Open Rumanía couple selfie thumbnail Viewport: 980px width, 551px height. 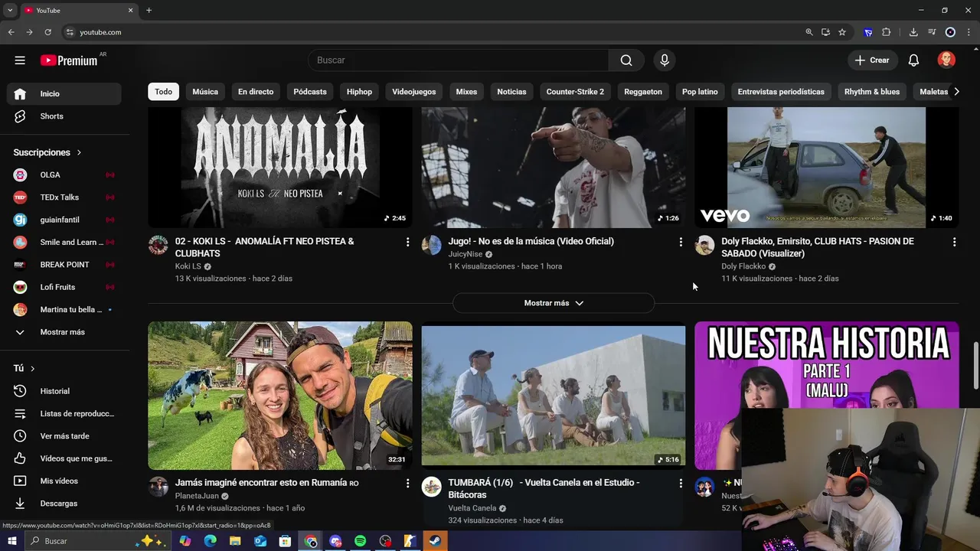tap(280, 395)
